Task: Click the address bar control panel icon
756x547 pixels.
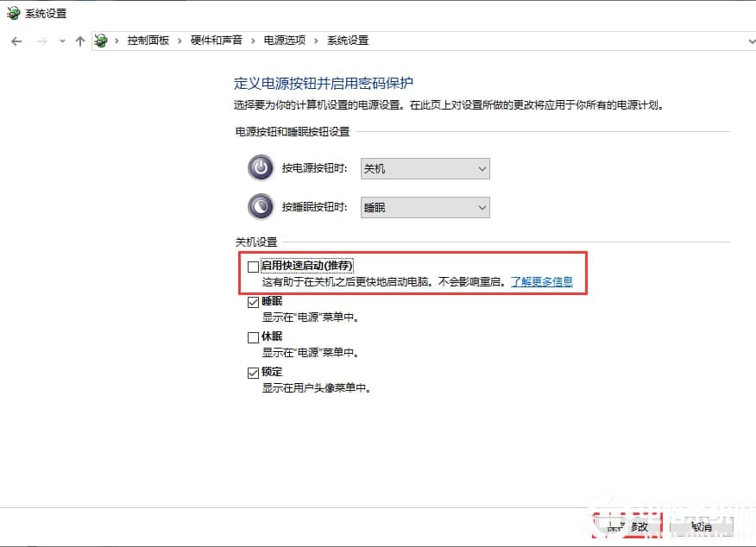Action: 101,41
